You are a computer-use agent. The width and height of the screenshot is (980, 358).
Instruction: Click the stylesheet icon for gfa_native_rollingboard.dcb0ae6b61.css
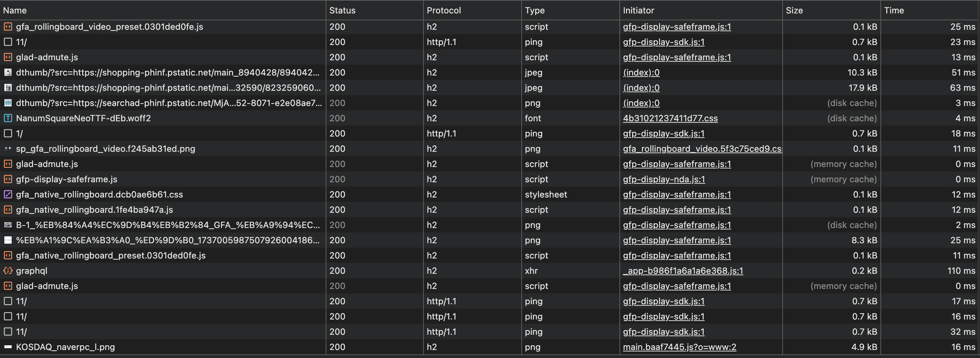coord(8,195)
